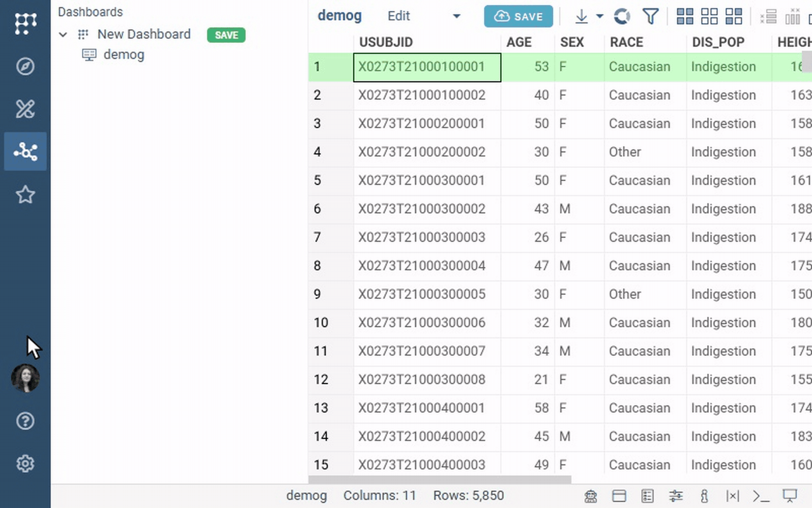The image size is (812, 508).
Task: Select the demog item under New Dashboard
Action: (124, 54)
